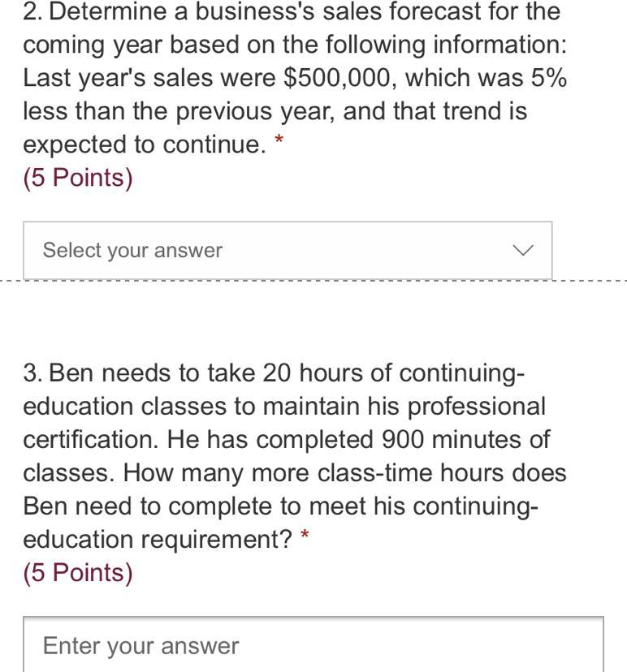The image size is (627, 672).
Task: Click "expected to continue." in question 2
Action: (x=145, y=144)
